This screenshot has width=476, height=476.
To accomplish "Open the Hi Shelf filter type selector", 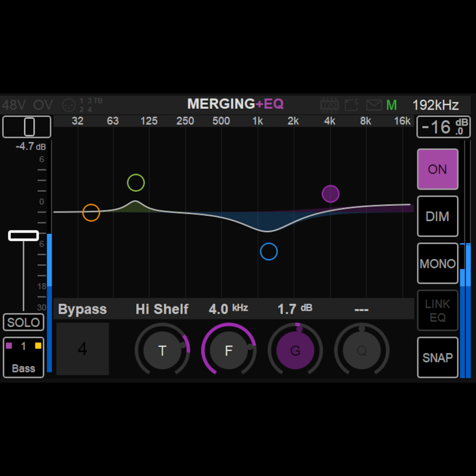I will tap(162, 309).
